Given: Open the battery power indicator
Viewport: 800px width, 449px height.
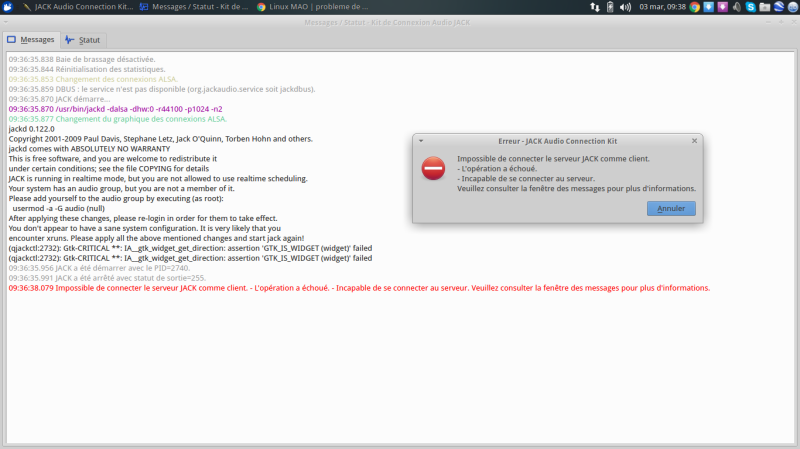Looking at the screenshot, I should click(610, 7).
